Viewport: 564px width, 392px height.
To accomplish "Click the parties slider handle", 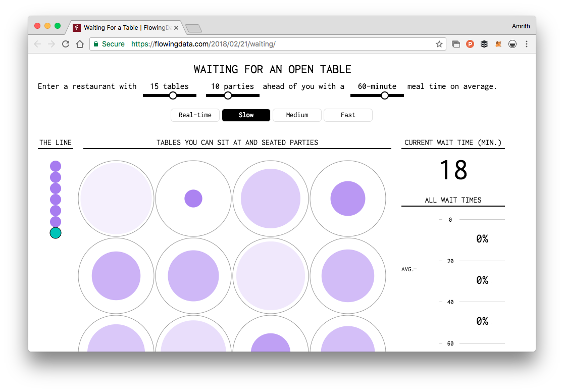I will pos(228,95).
